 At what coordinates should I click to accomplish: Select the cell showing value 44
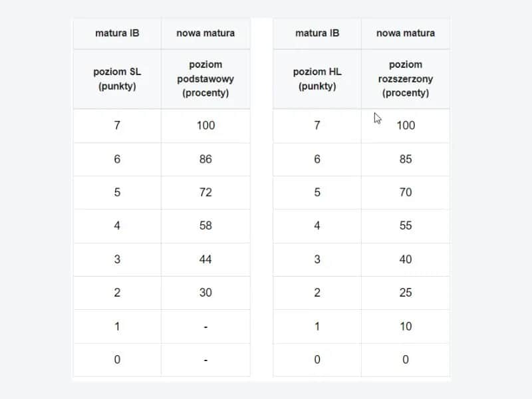pyautogui.click(x=205, y=259)
